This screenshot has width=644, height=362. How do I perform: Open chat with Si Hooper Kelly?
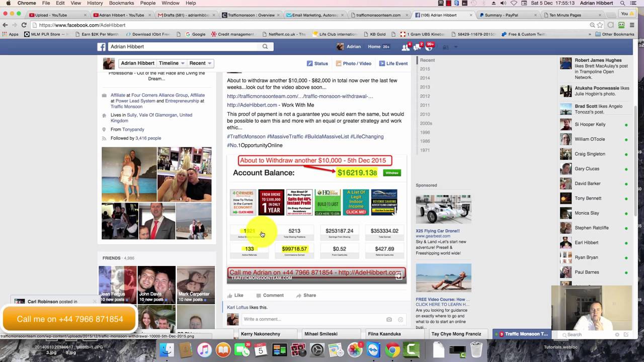pyautogui.click(x=594, y=124)
